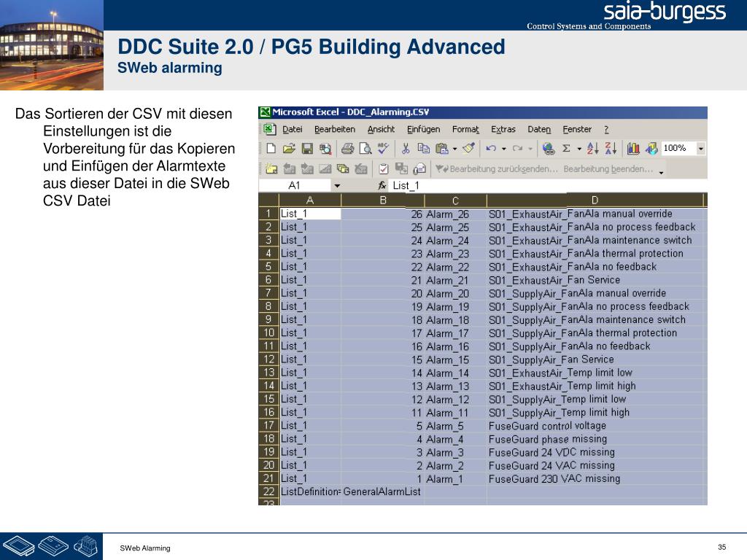Open the Ansicht menu
Image resolution: width=747 pixels, height=560 pixels.
click(381, 129)
